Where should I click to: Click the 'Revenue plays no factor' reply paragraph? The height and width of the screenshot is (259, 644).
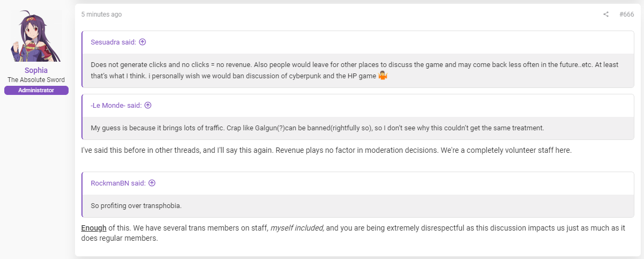click(326, 151)
